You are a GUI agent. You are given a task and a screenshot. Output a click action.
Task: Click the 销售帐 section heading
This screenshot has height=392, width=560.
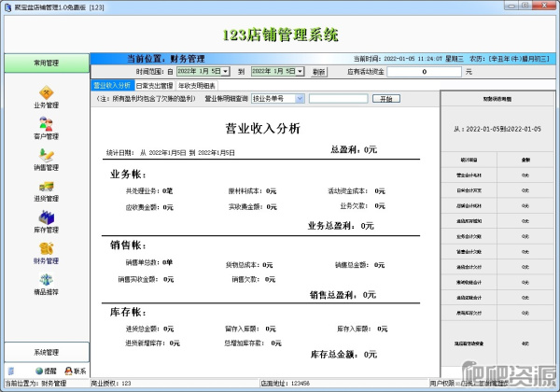coord(128,245)
